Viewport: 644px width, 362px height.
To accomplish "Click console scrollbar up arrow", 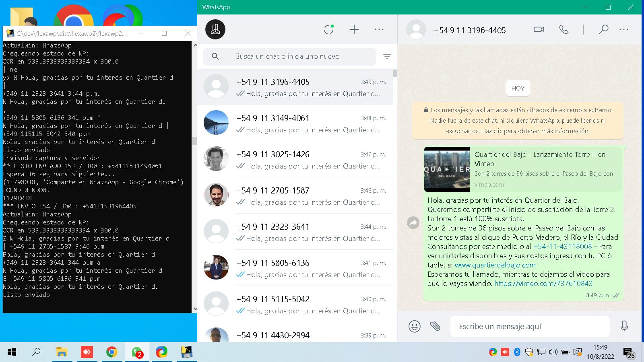I will [x=195, y=45].
